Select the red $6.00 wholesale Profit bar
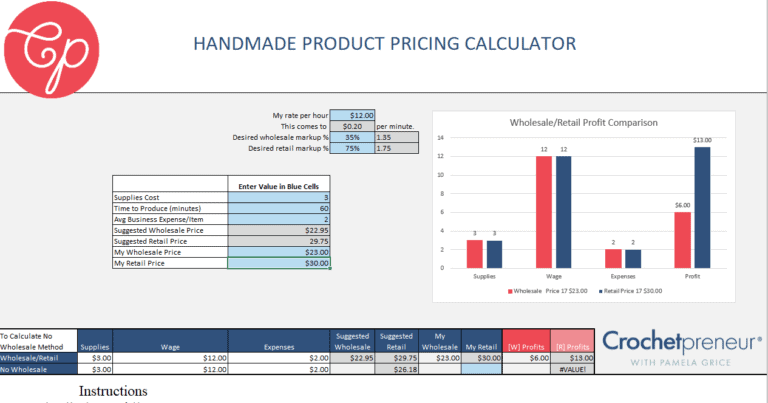Screen dimensions: 768x403 682,240
